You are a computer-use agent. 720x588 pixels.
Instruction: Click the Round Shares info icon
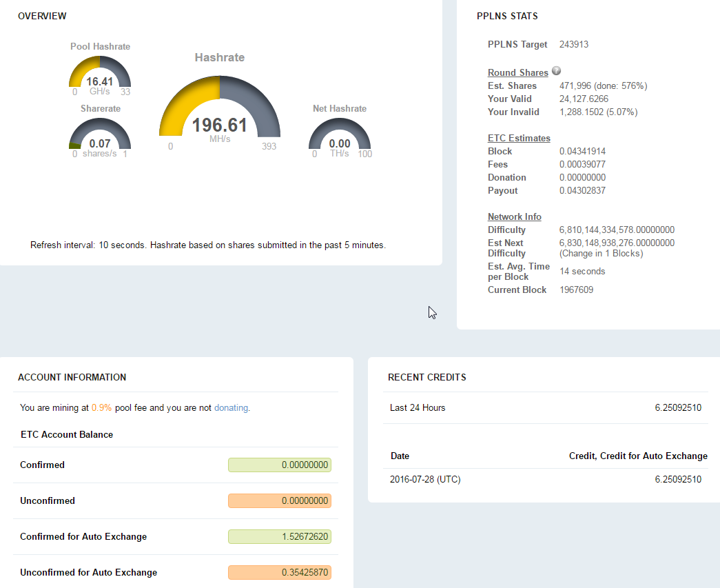point(556,71)
